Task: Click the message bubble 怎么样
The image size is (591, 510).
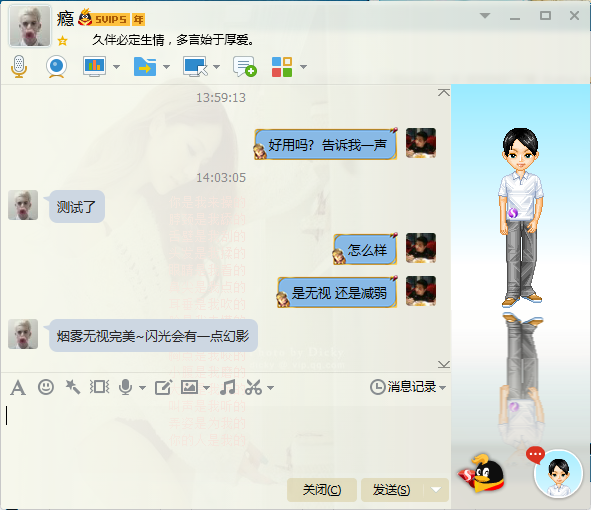Action: coord(366,250)
